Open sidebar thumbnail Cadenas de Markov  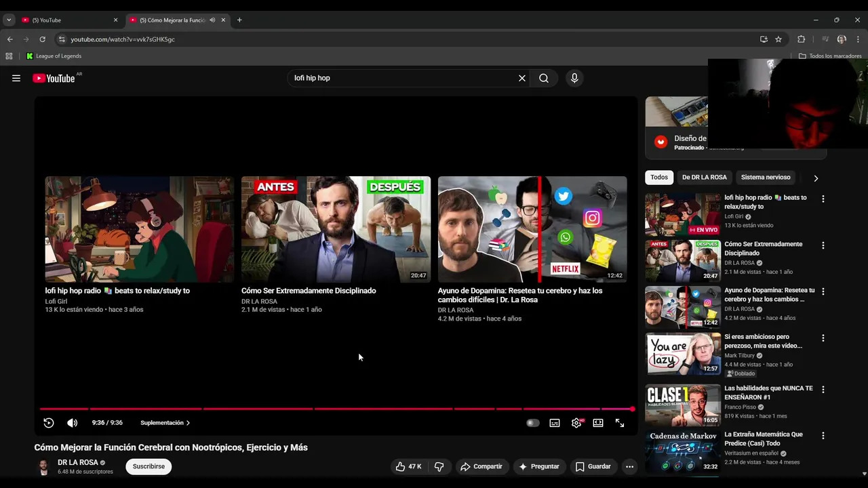(683, 451)
